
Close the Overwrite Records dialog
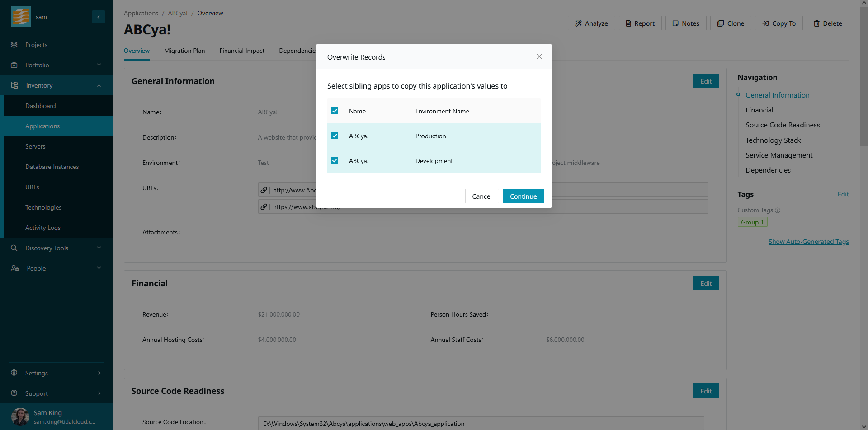(x=539, y=56)
